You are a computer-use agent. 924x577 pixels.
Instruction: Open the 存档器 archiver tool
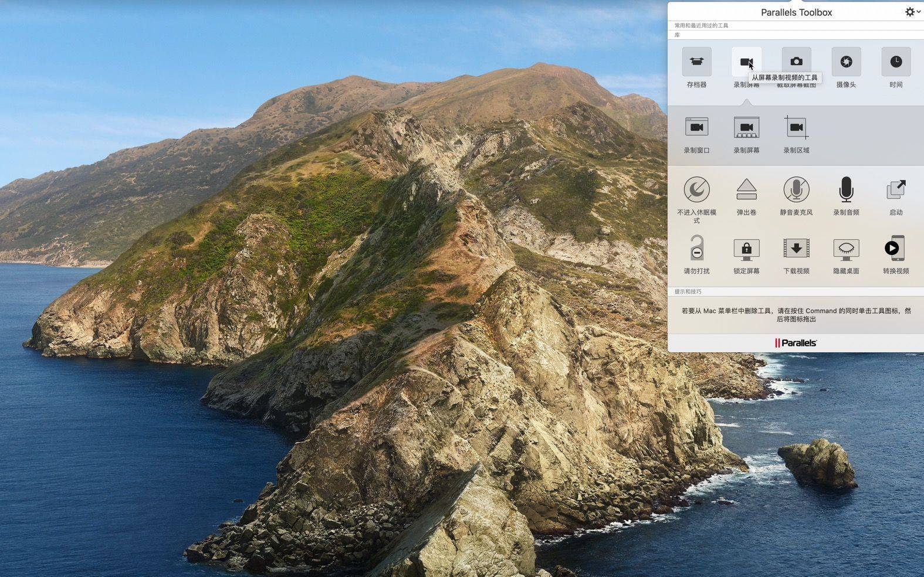point(696,62)
